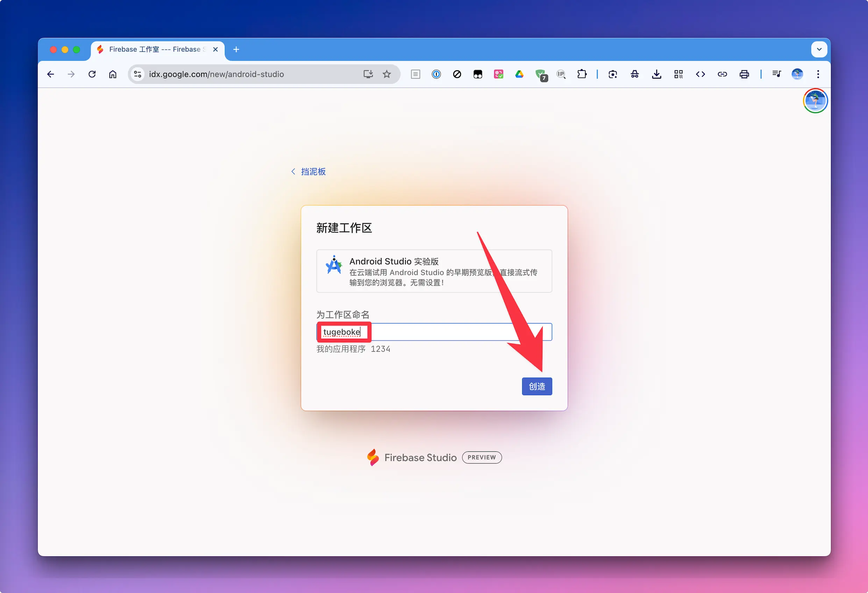Click the 我的应用程序 1234 hint text
Screen dimensions: 868x593
click(x=353, y=349)
